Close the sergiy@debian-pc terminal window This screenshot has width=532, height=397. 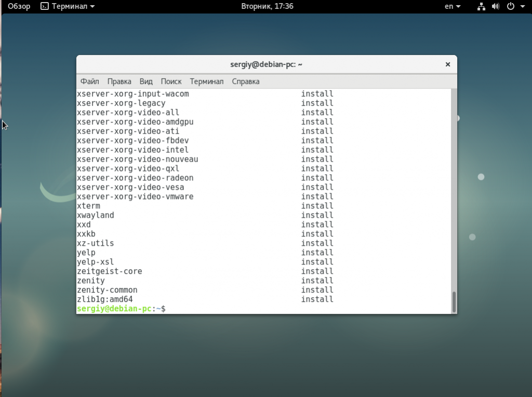[447, 64]
